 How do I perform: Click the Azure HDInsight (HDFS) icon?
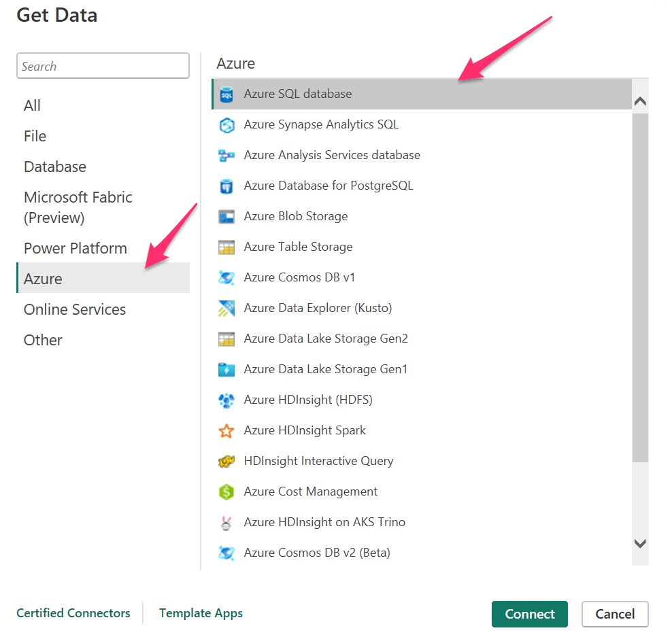(226, 400)
